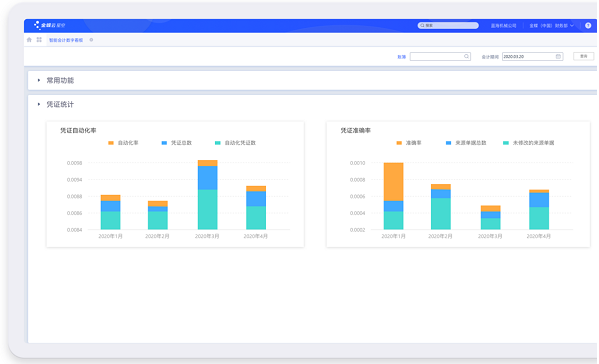Click the query button next to the date field

pyautogui.click(x=583, y=57)
